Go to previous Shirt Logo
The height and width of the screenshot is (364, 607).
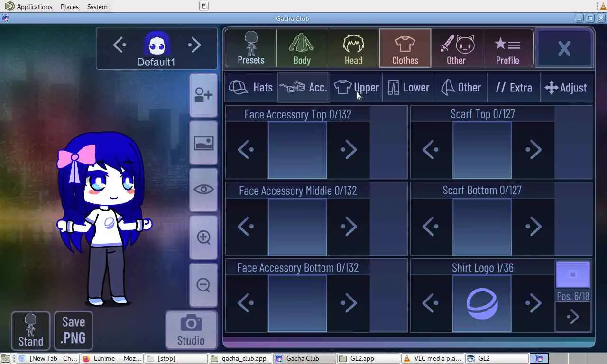click(431, 303)
